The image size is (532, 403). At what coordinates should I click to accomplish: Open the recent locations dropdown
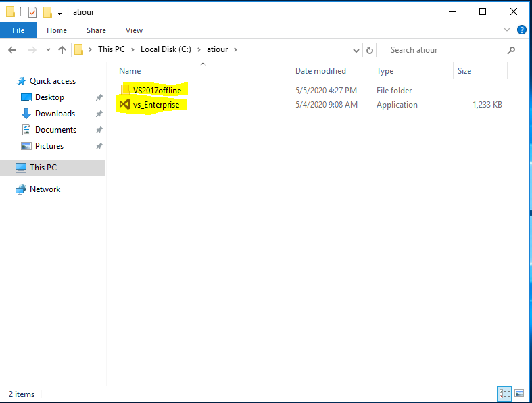(x=48, y=50)
